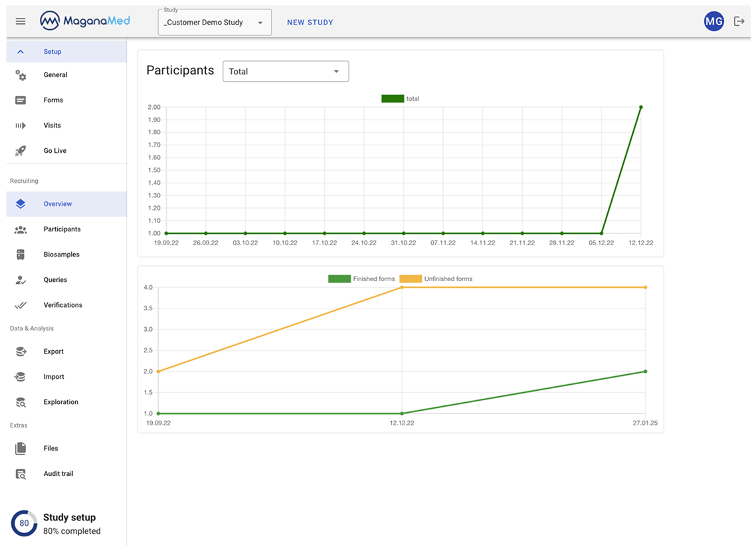The image size is (756, 551).
Task: Click the Audit trail icon
Action: pyautogui.click(x=21, y=474)
